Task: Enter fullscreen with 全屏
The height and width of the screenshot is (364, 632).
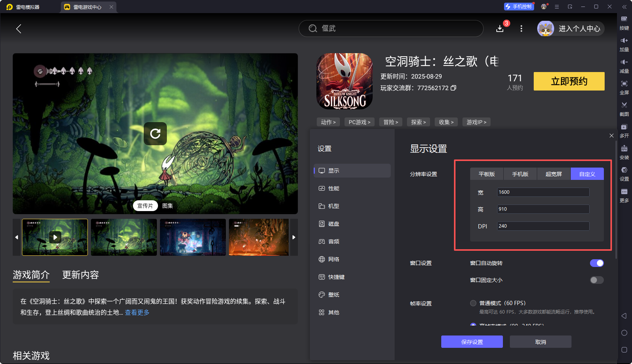Action: 624,88
